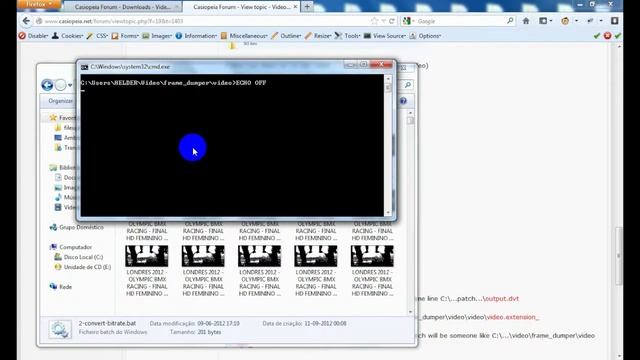Bookmark this page with star icon

pyautogui.click(x=374, y=21)
